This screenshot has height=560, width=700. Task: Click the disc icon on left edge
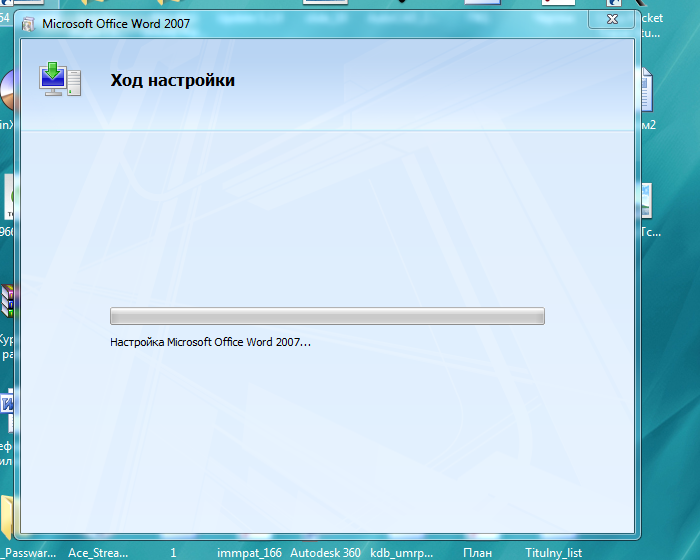6,92
